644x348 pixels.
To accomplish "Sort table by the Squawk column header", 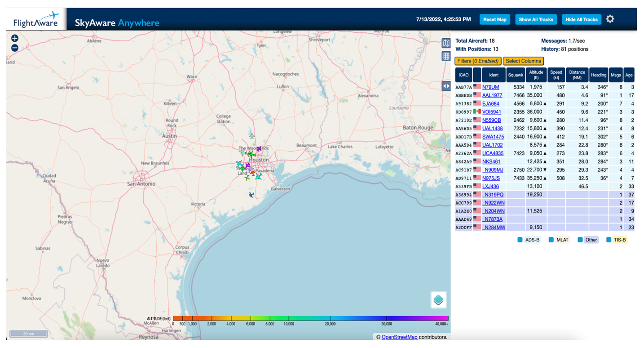I will [x=516, y=75].
